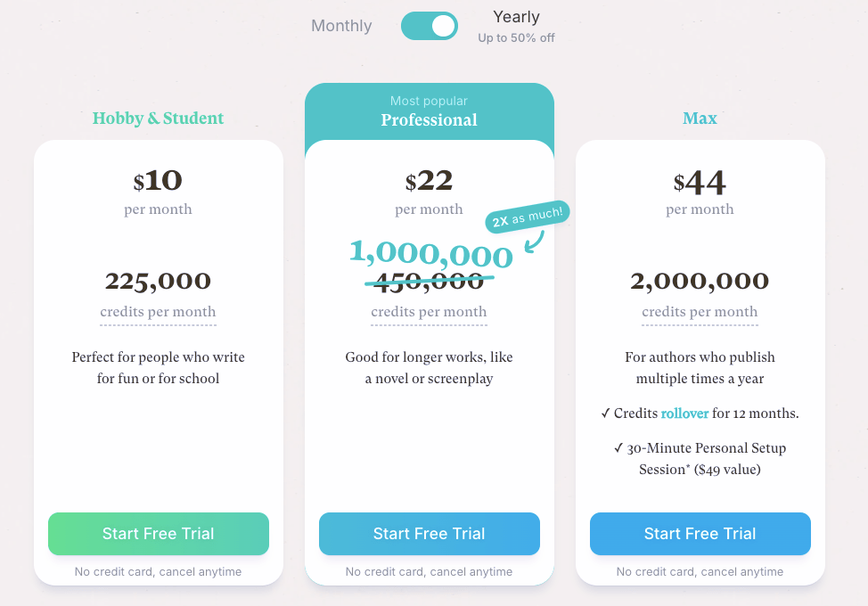Start Free Trial for Max plan
This screenshot has width=868, height=606.
point(700,534)
